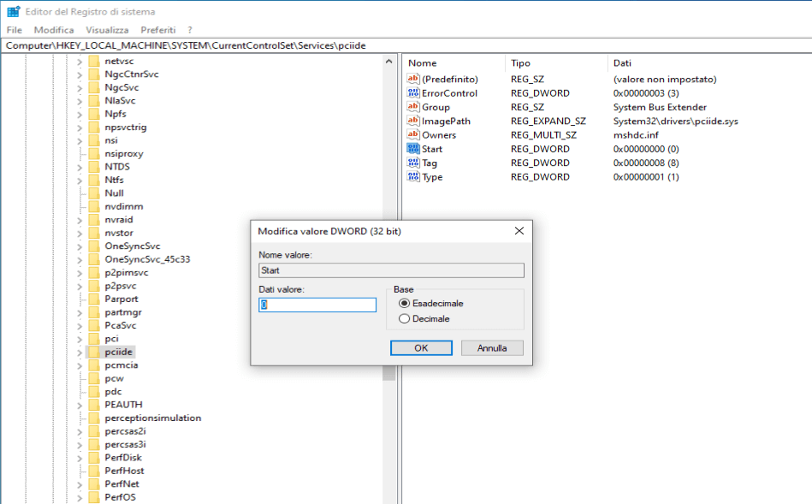This screenshot has height=504, width=812.
Task: Click the Owners multi-string value icon
Action: [x=413, y=135]
